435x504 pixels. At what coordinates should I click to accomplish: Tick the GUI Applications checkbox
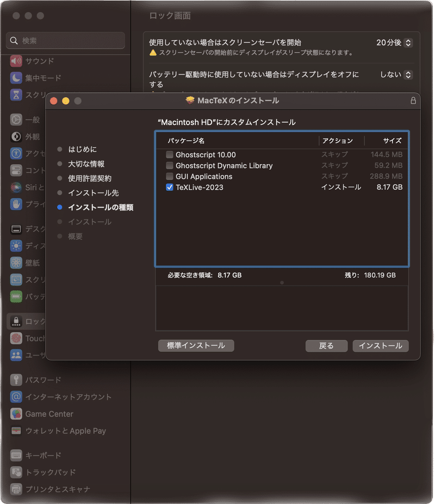tap(170, 177)
